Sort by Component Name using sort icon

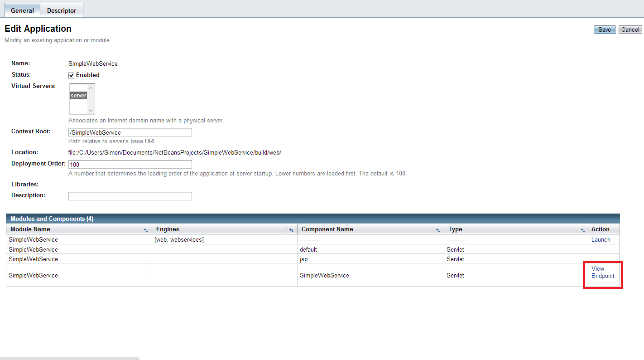438,230
